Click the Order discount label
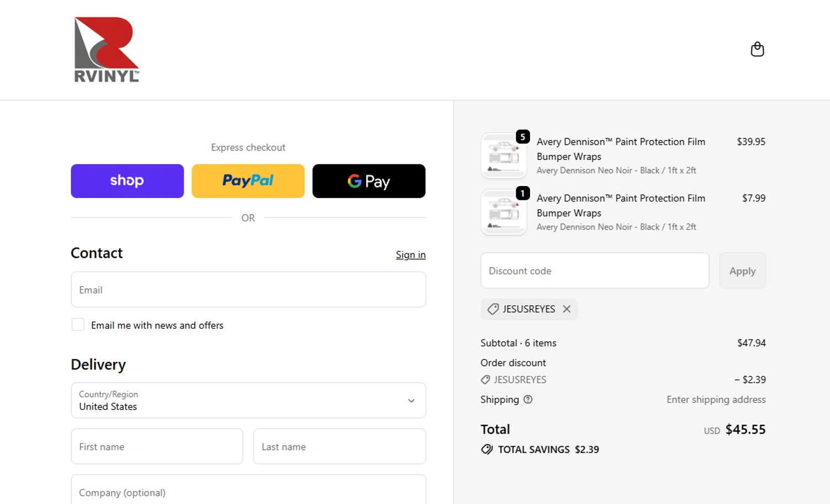The image size is (830, 504). point(513,363)
